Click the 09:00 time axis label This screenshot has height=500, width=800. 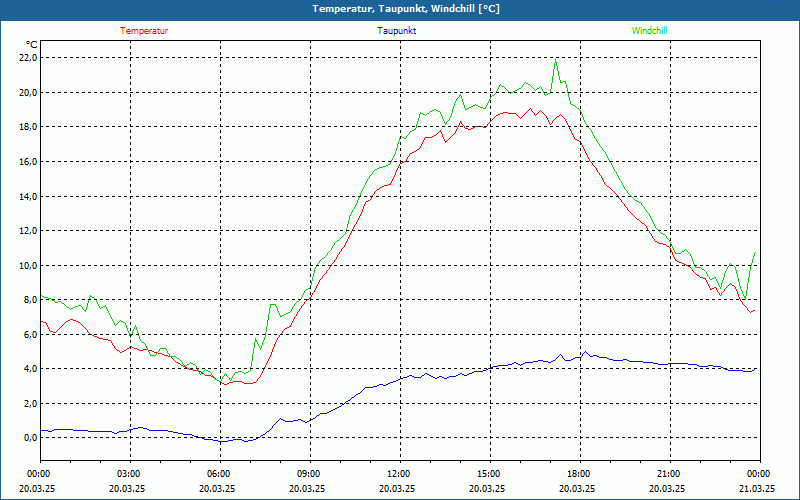pyautogui.click(x=310, y=474)
